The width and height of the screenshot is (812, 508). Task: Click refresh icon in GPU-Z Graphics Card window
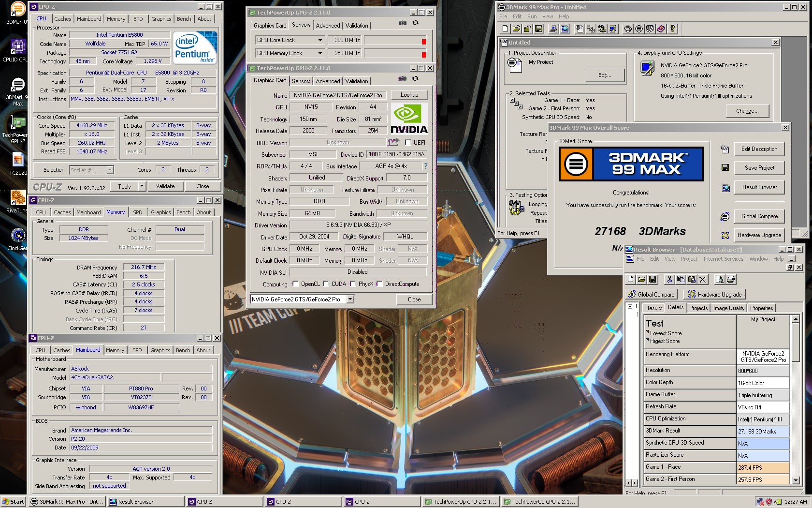tap(415, 78)
